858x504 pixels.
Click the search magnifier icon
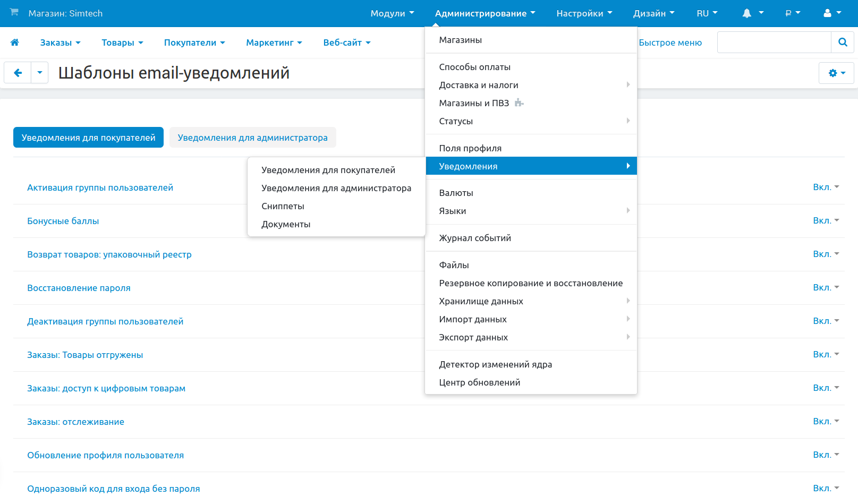pyautogui.click(x=843, y=42)
